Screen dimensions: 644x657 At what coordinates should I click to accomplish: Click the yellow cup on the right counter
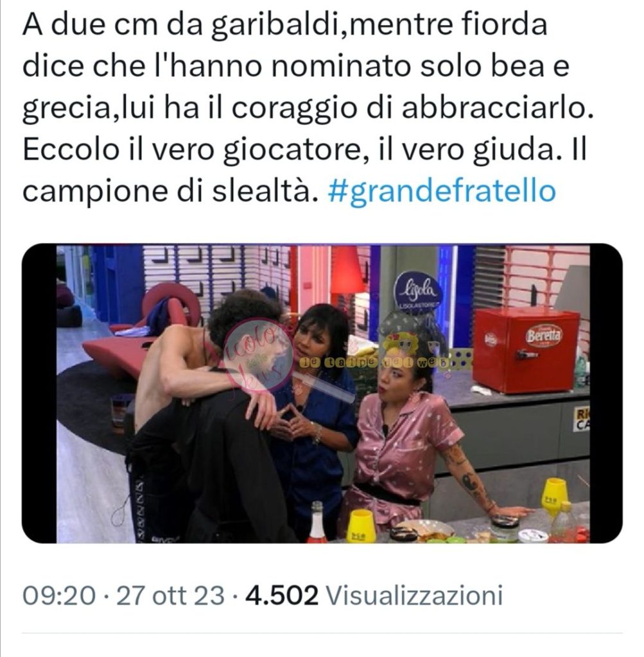[x=555, y=497]
